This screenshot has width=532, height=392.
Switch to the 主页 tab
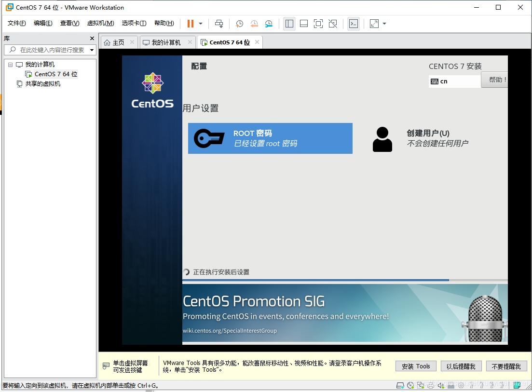tap(119, 42)
